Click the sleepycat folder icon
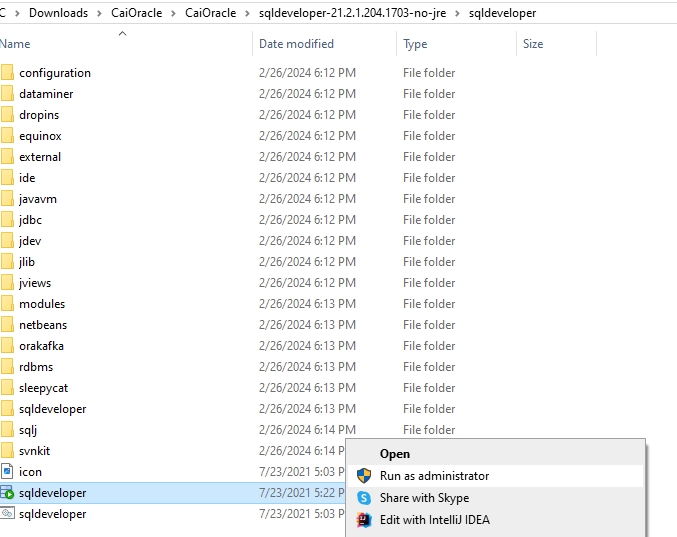The height and width of the screenshot is (537, 677). (x=7, y=388)
